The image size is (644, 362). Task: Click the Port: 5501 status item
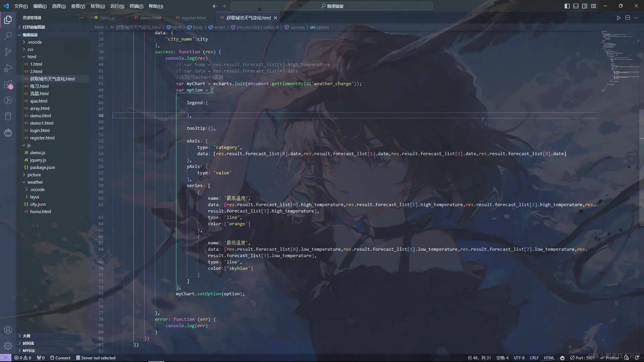click(x=582, y=358)
